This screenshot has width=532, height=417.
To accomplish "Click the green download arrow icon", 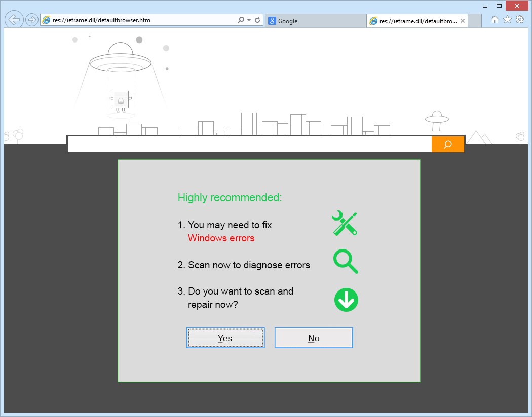I will [x=346, y=300].
